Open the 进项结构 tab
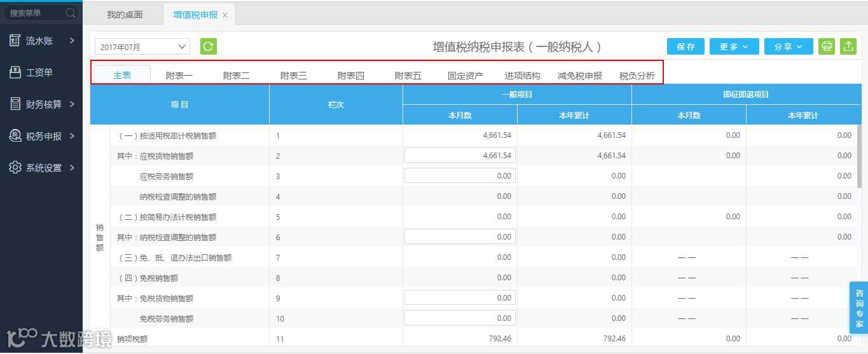The height and width of the screenshot is (354, 868). [523, 76]
